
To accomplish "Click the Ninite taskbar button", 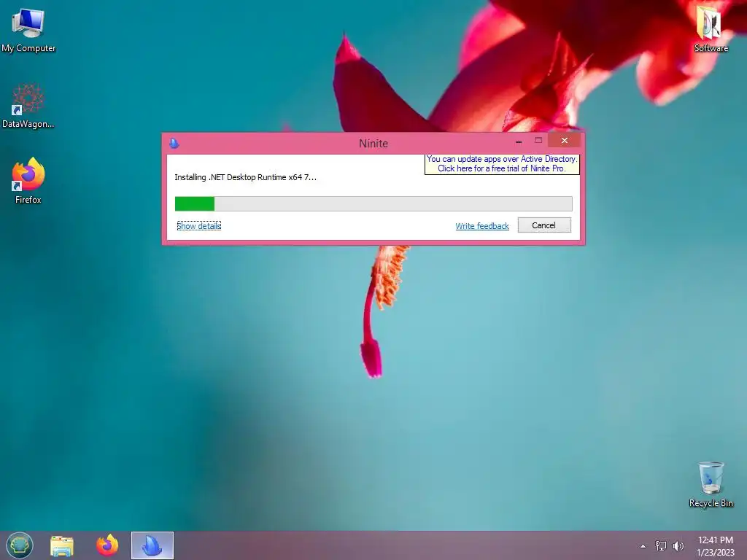I will 152,545.
